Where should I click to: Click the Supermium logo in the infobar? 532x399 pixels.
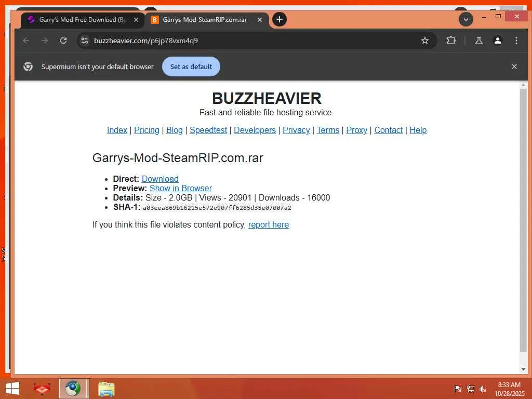tap(28, 66)
